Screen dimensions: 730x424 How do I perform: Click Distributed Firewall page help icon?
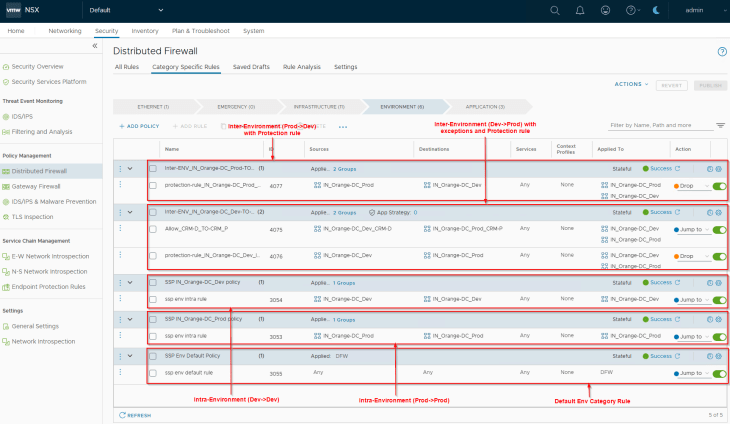(722, 51)
